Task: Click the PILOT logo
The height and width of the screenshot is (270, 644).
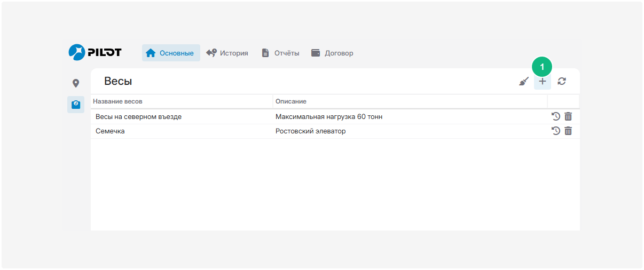Action: point(95,52)
